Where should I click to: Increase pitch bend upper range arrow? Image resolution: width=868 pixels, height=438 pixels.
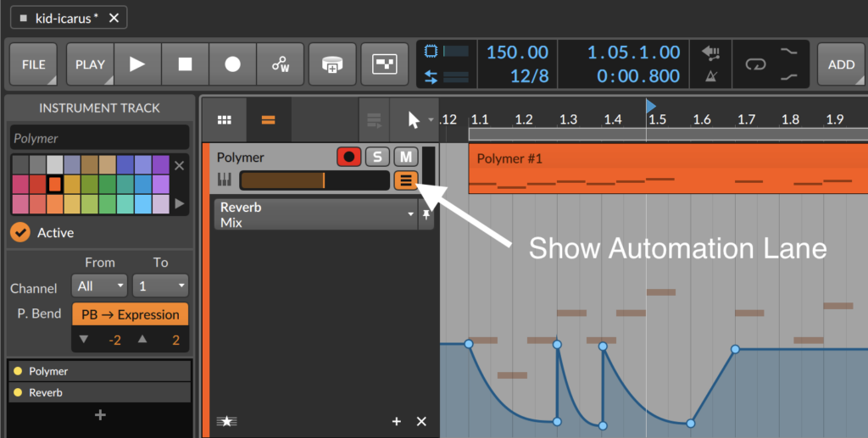pyautogui.click(x=142, y=339)
